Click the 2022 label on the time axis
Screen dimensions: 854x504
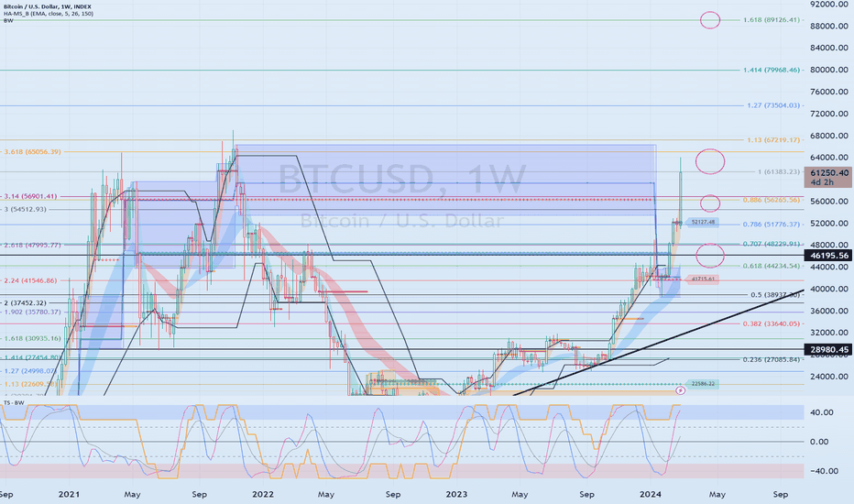262,495
